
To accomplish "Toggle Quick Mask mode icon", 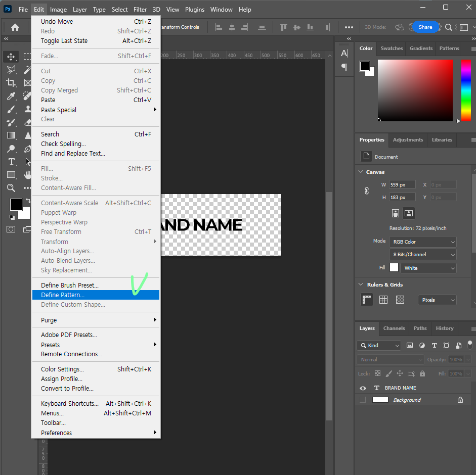I will point(11,229).
